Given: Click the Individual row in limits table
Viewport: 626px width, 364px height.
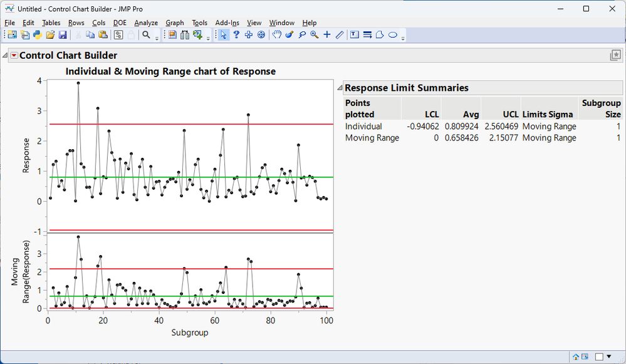Looking at the screenshot, I should 363,127.
